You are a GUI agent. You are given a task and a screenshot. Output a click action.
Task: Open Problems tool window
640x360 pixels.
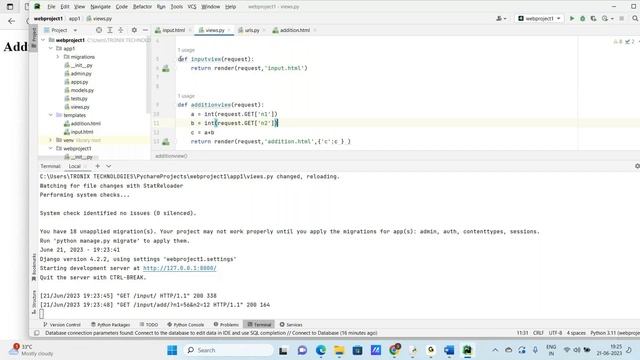(226, 324)
